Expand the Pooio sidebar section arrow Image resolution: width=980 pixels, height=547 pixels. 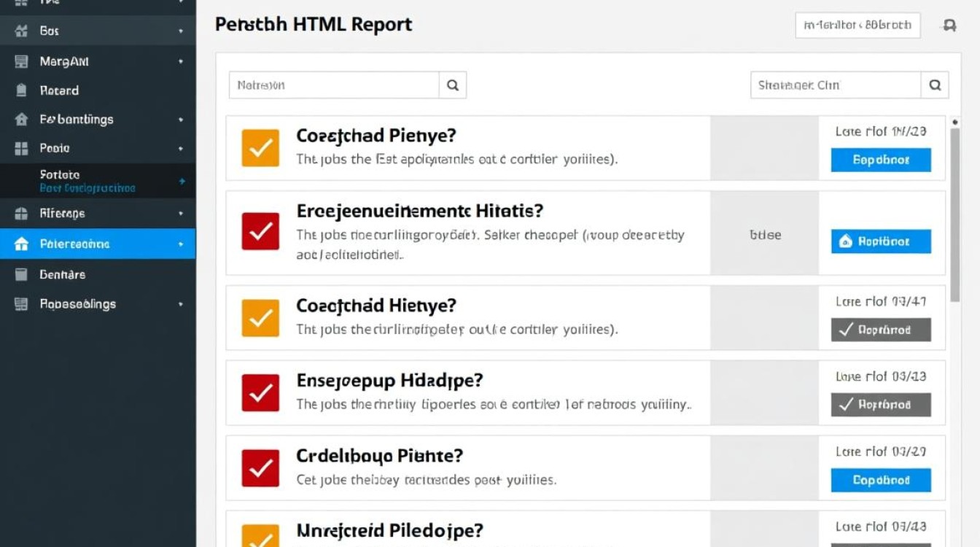pyautogui.click(x=181, y=148)
